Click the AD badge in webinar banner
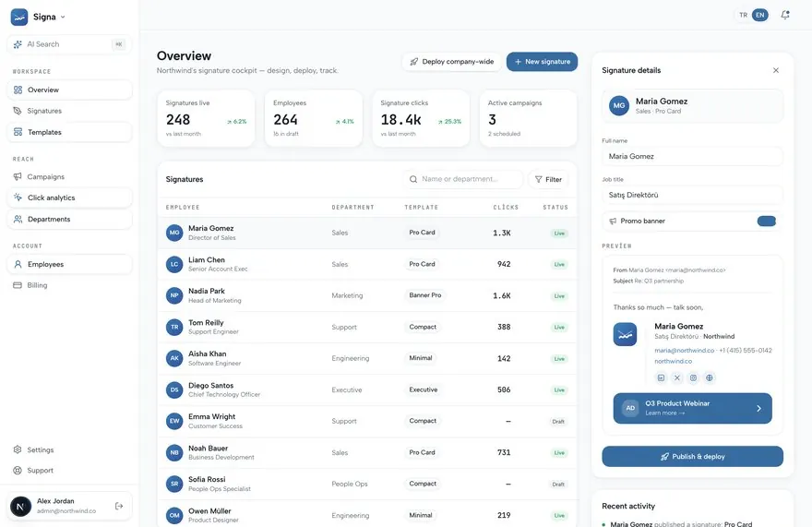812x527 pixels. coord(630,408)
